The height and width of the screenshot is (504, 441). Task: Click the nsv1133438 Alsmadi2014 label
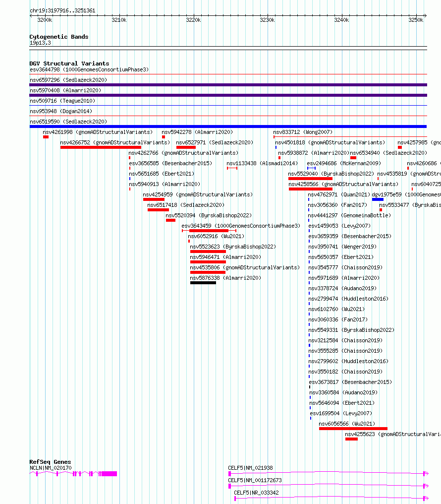(262, 163)
